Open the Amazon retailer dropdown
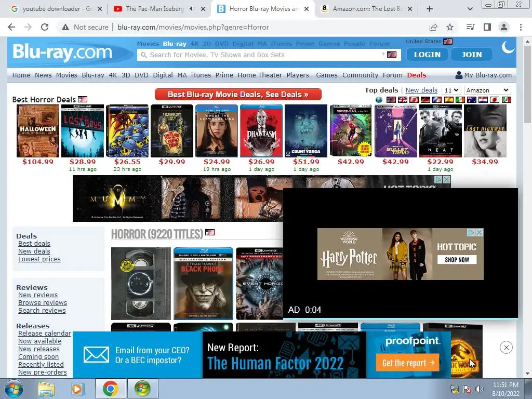532x399 pixels. tap(487, 90)
